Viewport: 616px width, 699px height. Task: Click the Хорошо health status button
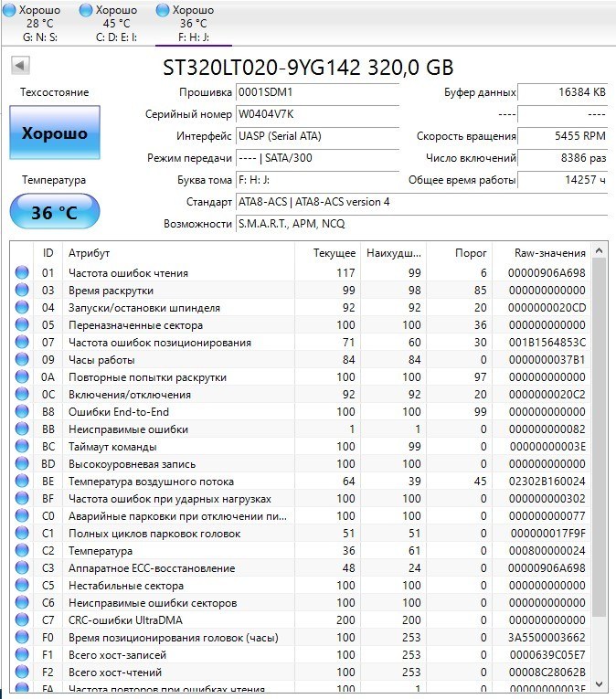tap(55, 132)
